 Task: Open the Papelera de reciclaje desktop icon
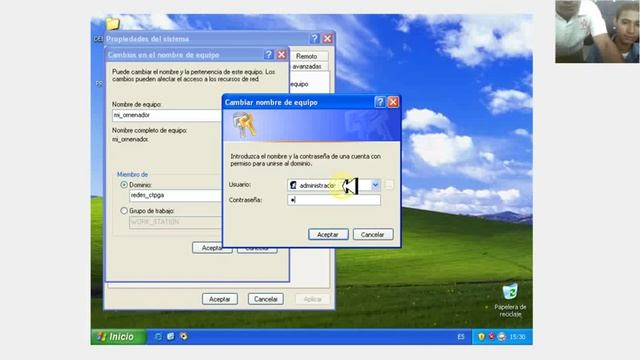coord(510,300)
